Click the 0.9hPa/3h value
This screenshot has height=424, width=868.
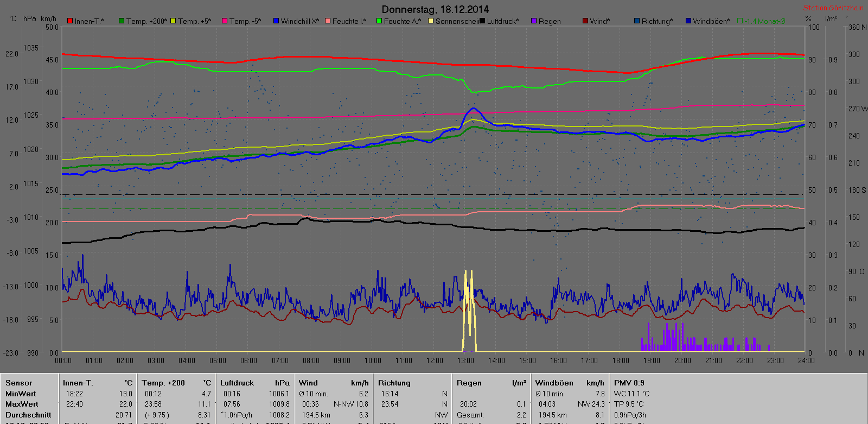coord(630,415)
